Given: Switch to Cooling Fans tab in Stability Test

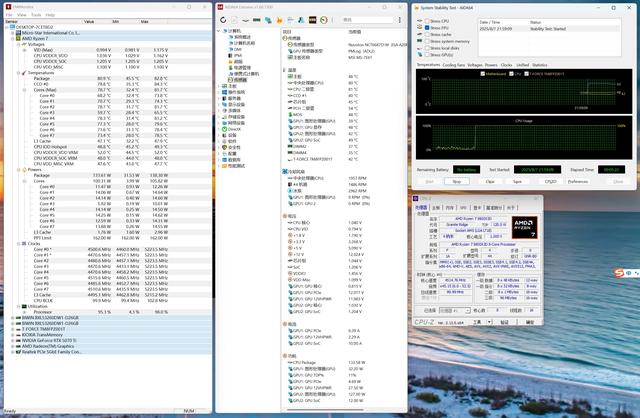Looking at the screenshot, I should (453, 65).
